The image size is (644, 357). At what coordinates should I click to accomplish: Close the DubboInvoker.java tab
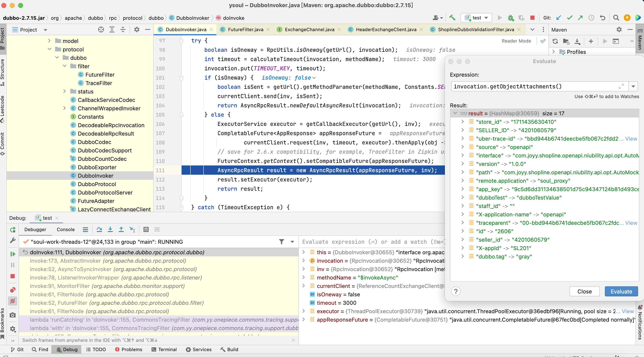[211, 29]
